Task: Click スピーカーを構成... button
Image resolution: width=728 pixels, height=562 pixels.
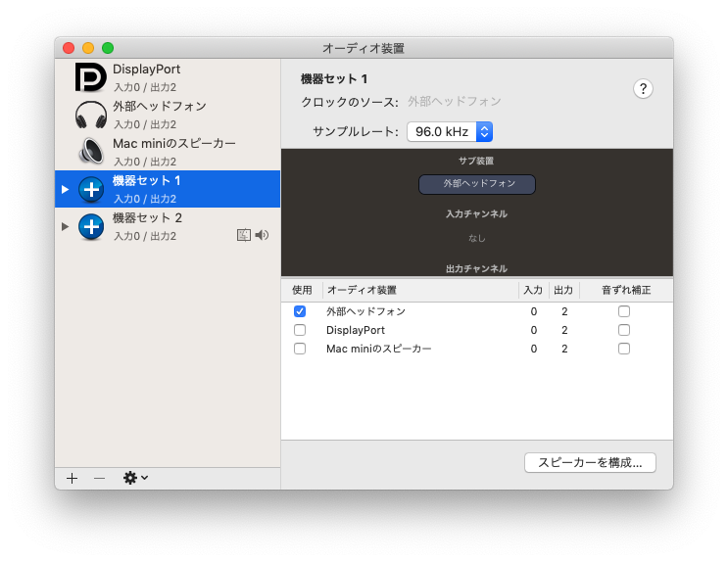Action: point(590,463)
